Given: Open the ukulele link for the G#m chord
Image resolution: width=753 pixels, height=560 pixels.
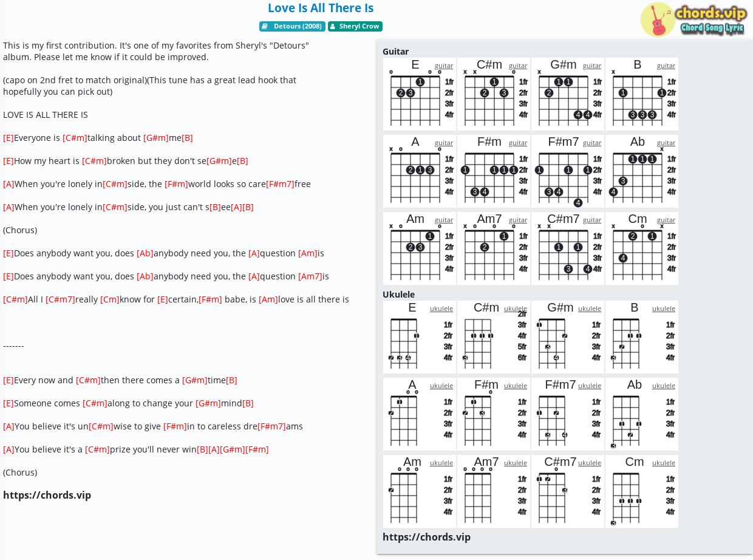Looking at the screenshot, I should [590, 309].
